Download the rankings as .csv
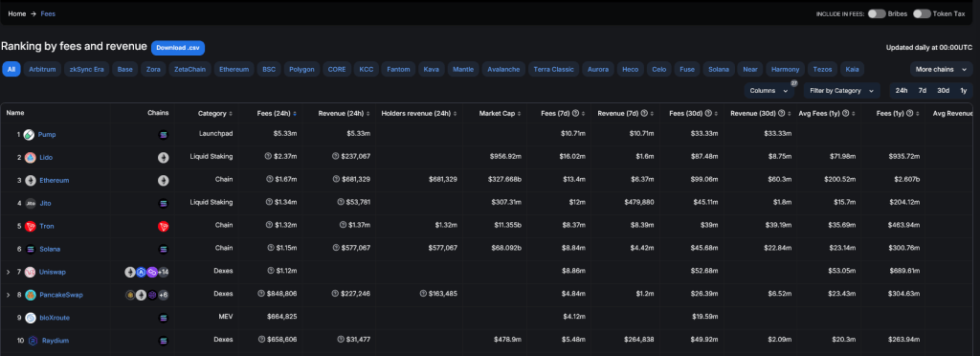This screenshot has height=356, width=980. 177,48
